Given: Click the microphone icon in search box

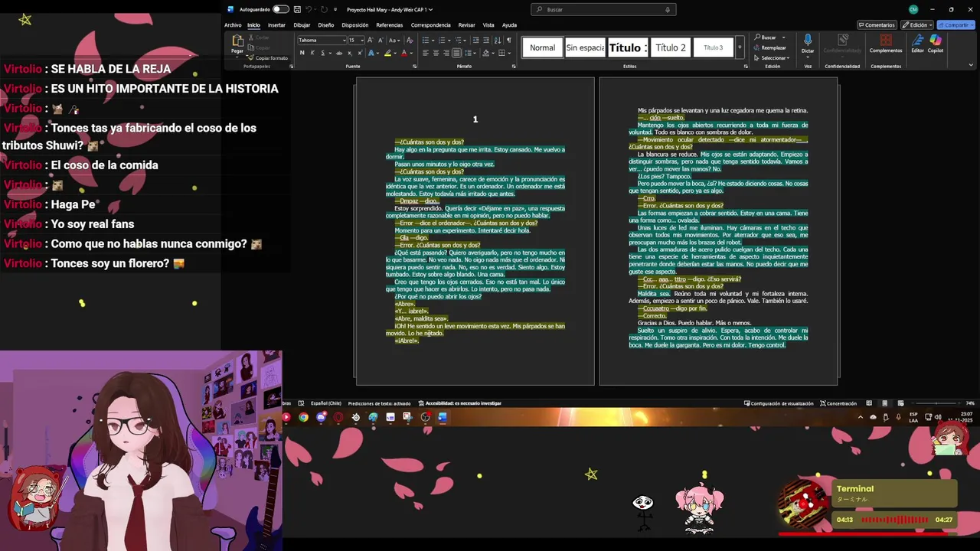Looking at the screenshot, I should pyautogui.click(x=668, y=9).
